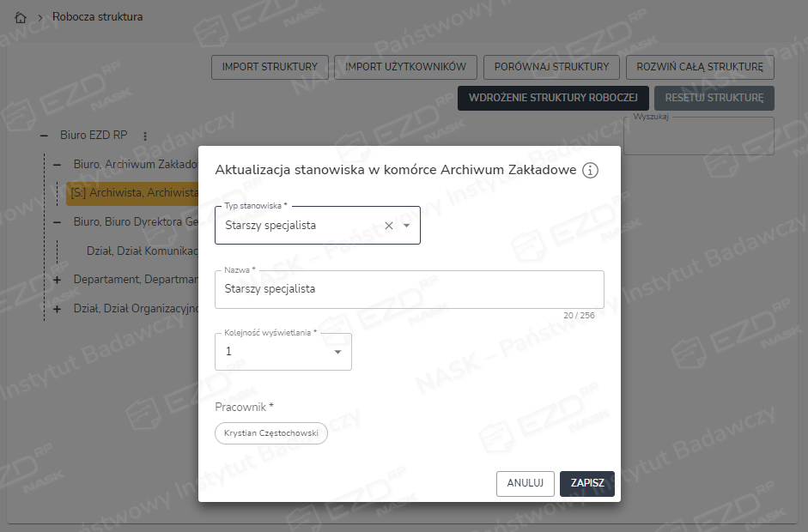The height and width of the screenshot is (532, 808).
Task: Open info icon next to dialog title
Action: (590, 171)
